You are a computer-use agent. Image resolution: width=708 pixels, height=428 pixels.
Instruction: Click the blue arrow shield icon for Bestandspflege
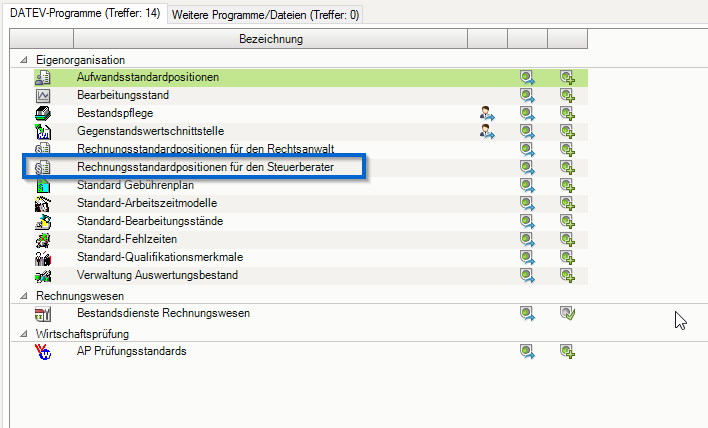click(527, 113)
